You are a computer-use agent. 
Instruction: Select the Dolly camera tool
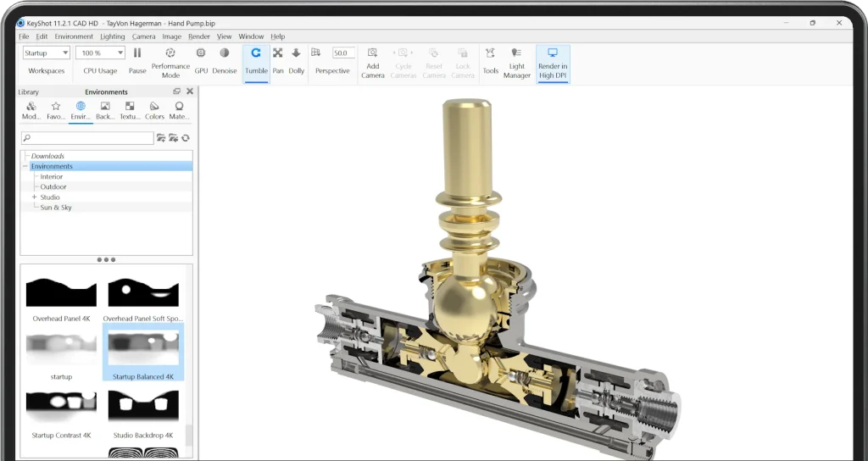click(296, 53)
